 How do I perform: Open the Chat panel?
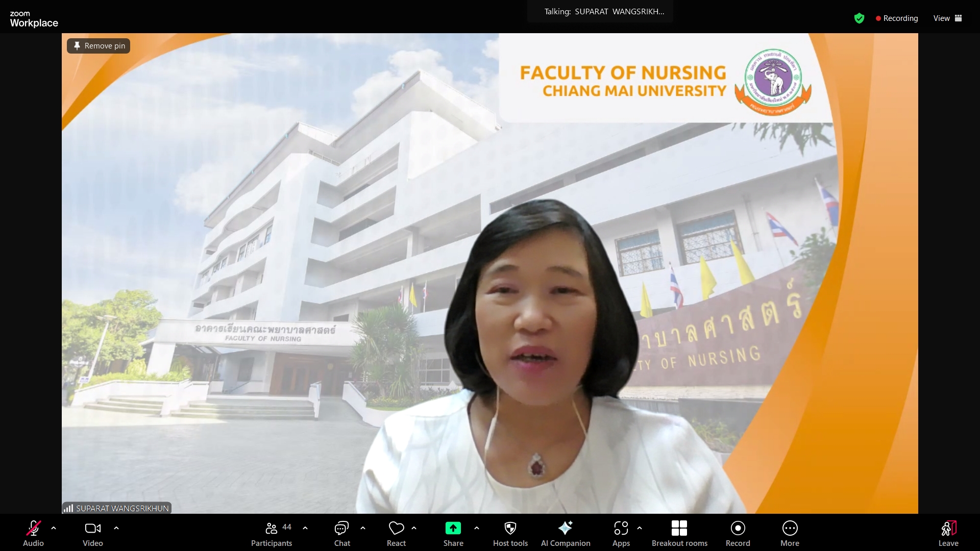coord(342,533)
